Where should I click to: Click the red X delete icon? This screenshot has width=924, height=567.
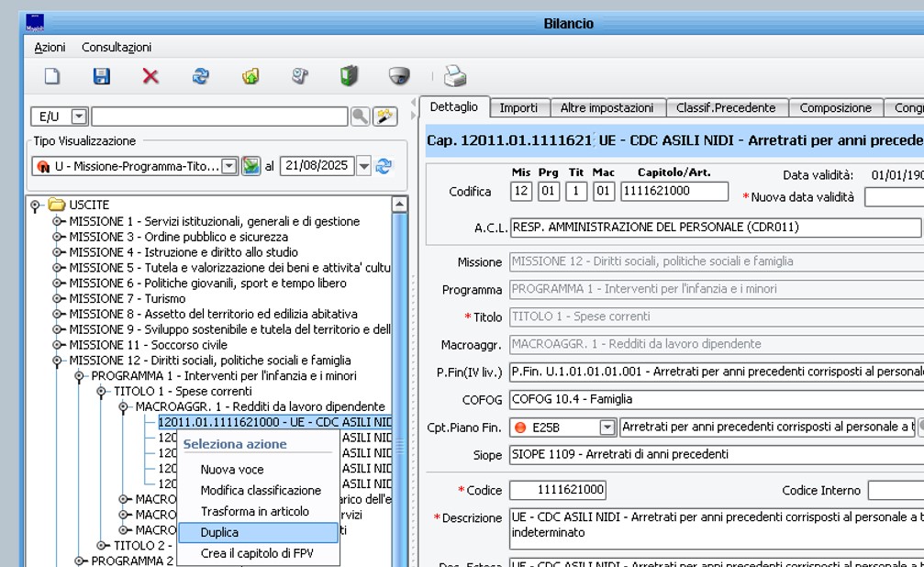click(x=150, y=77)
